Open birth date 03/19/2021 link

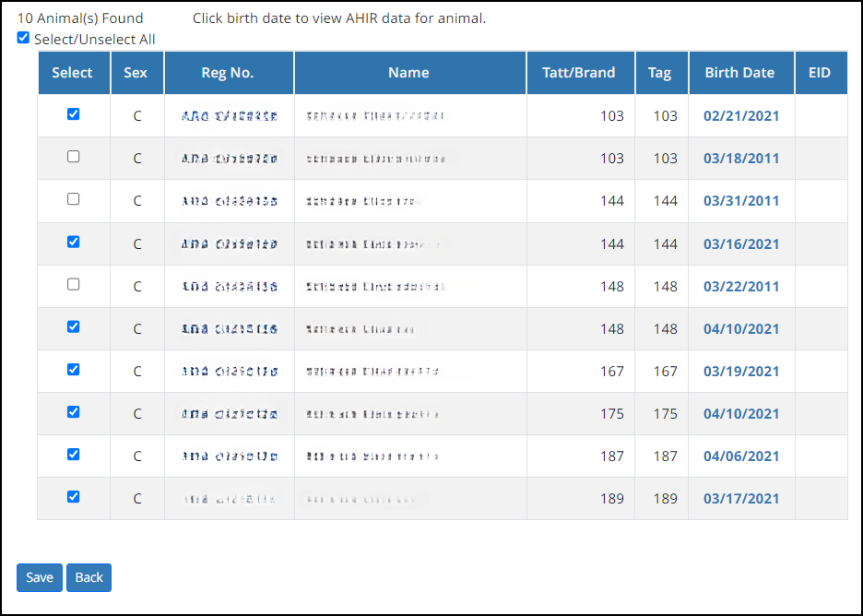(x=741, y=372)
